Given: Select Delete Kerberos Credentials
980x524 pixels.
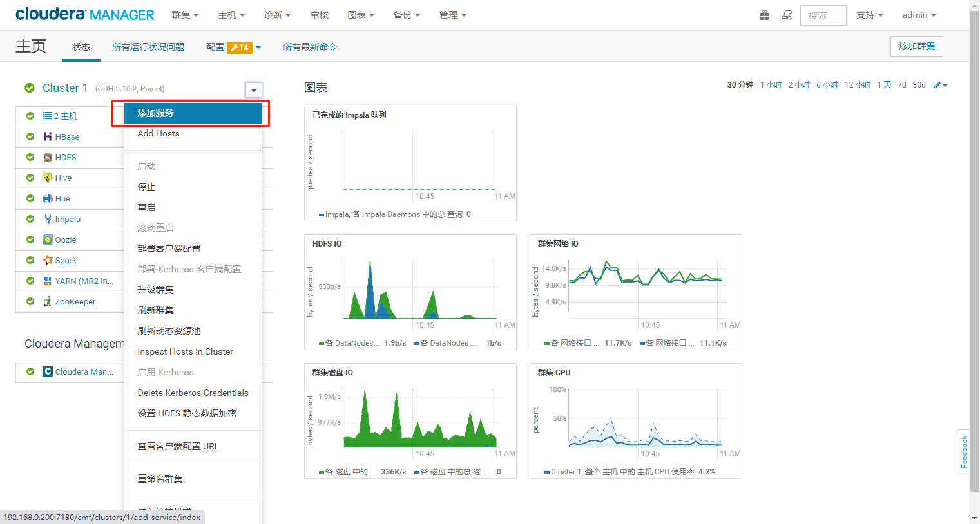Looking at the screenshot, I should [193, 393].
